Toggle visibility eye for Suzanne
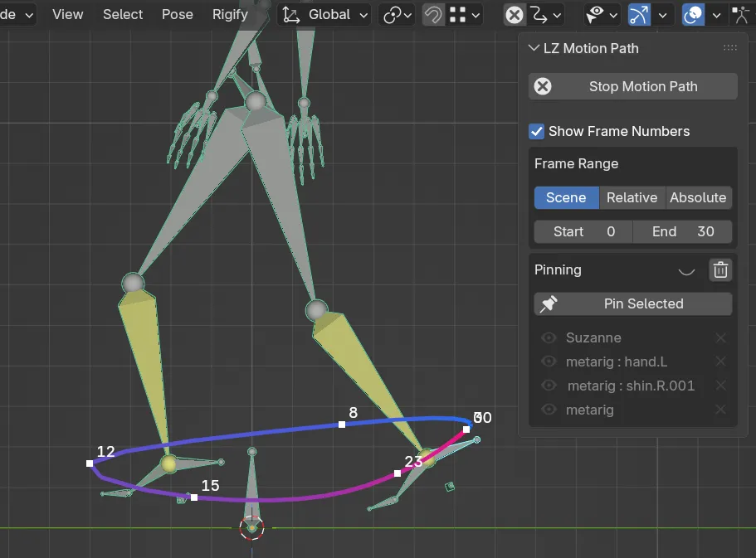This screenshot has width=756, height=558. tap(549, 337)
